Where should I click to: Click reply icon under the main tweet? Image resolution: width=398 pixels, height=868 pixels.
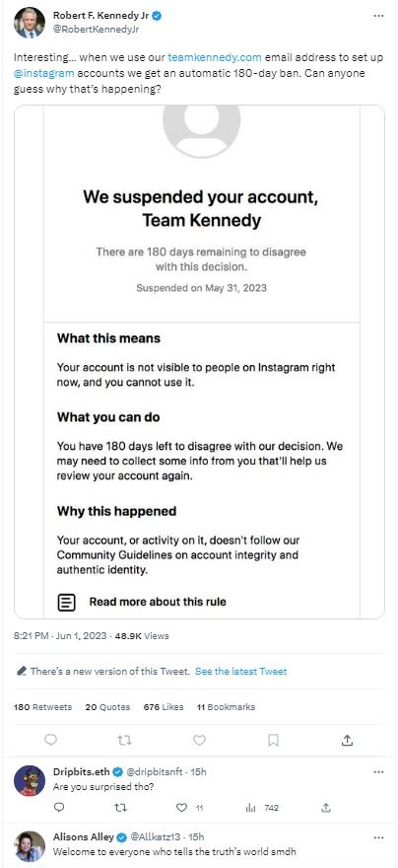[50, 740]
